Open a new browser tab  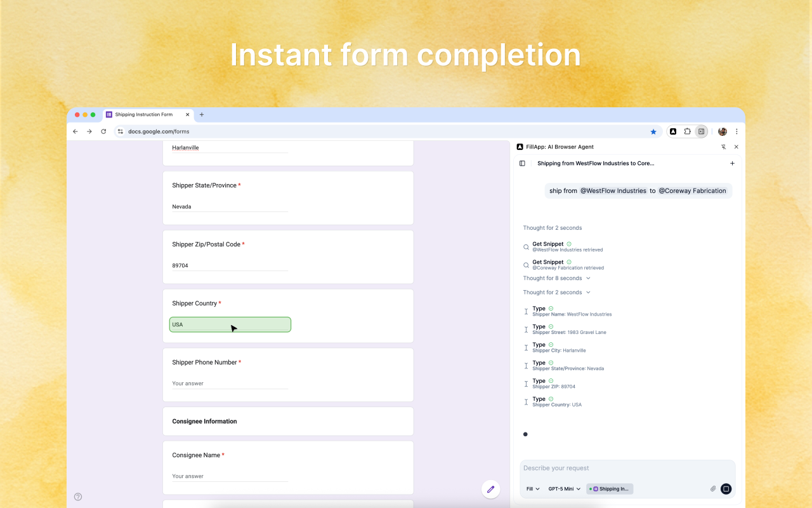coord(202,115)
